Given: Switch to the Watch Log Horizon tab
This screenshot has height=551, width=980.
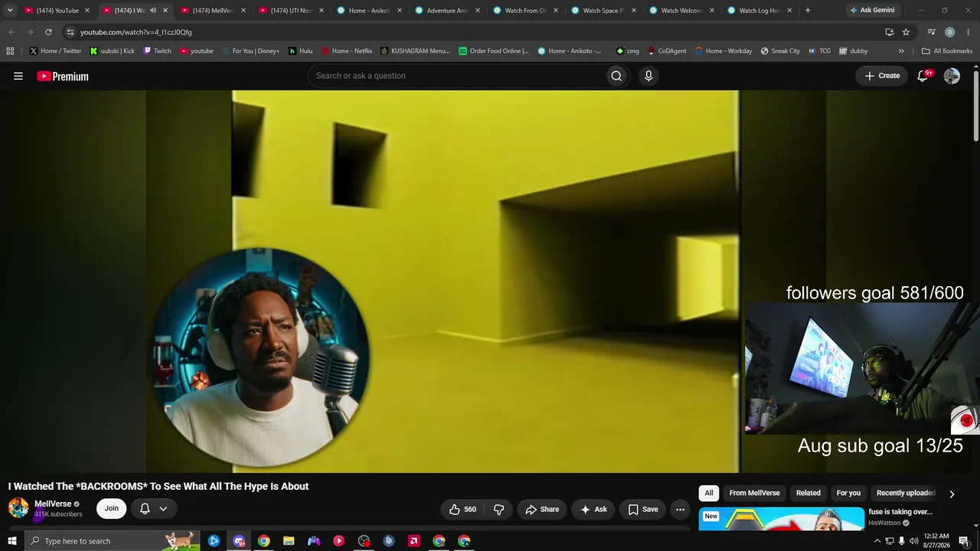Looking at the screenshot, I should coord(759,11).
